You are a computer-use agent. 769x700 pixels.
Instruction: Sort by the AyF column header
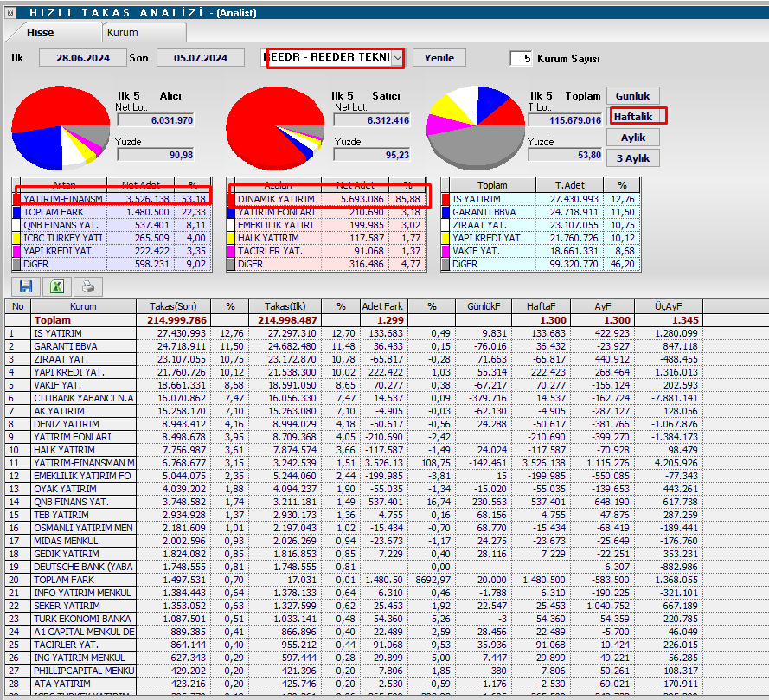(x=602, y=306)
